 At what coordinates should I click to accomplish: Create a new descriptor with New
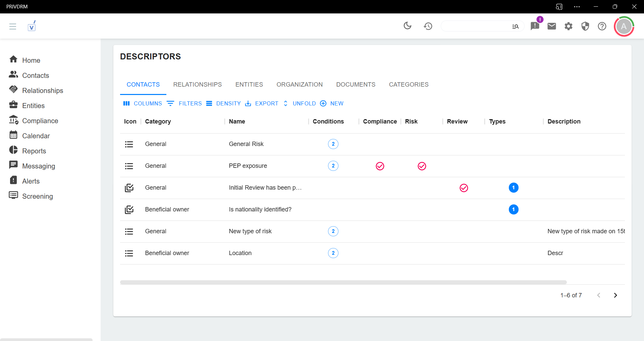(x=332, y=103)
